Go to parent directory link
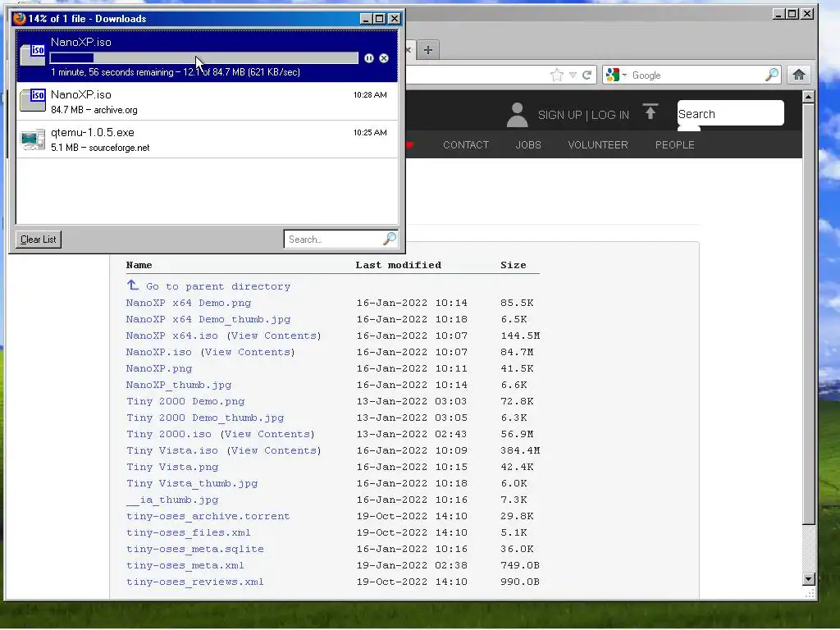This screenshot has width=840, height=630. click(x=218, y=286)
